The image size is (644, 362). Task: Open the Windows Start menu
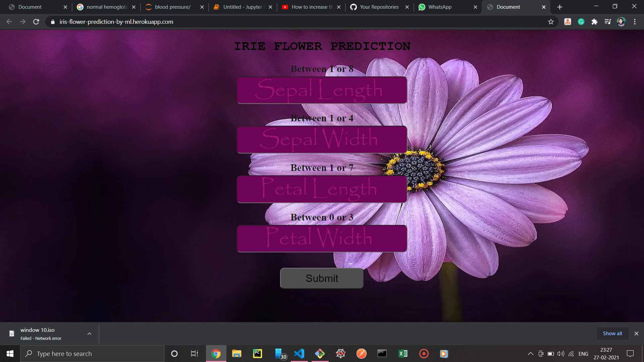10,354
